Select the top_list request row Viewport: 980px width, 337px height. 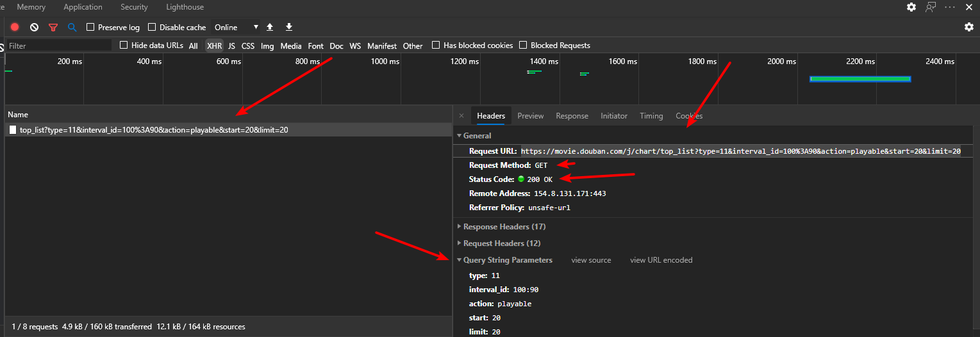[228, 130]
